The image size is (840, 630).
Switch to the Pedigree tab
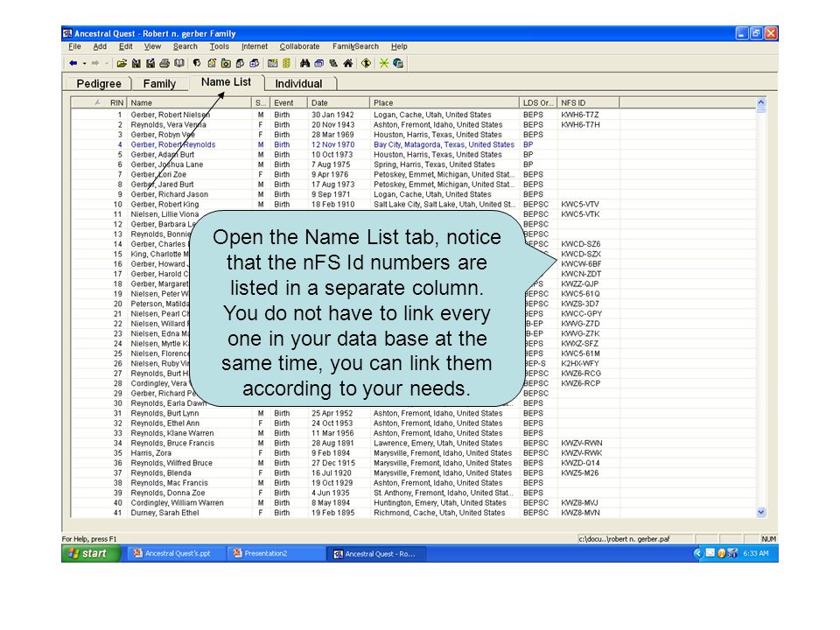point(99,84)
